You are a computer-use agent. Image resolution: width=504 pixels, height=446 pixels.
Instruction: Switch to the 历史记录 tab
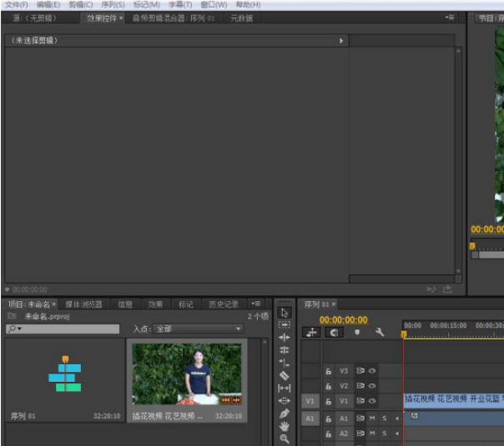[x=223, y=304]
